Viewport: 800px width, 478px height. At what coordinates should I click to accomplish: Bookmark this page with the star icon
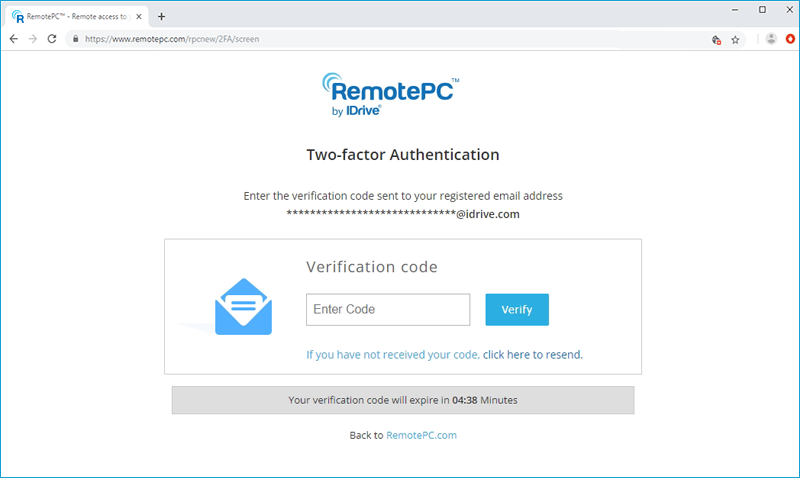coord(735,39)
